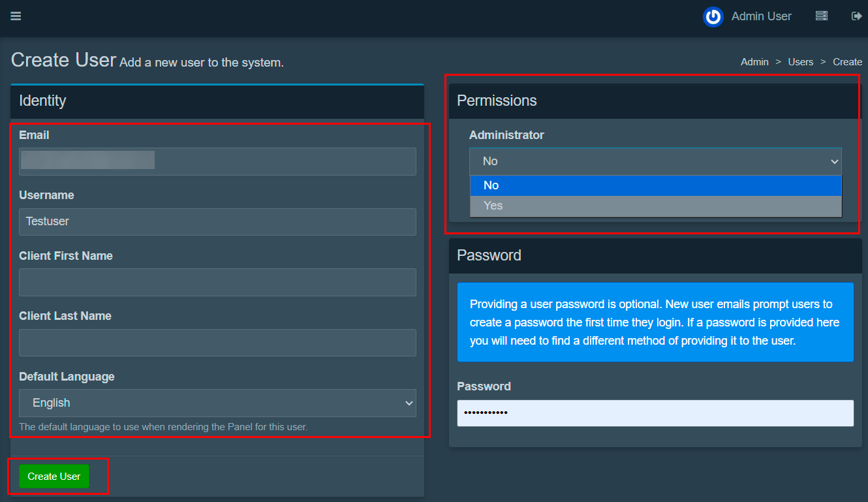Open the server list icon in header

coord(822,16)
